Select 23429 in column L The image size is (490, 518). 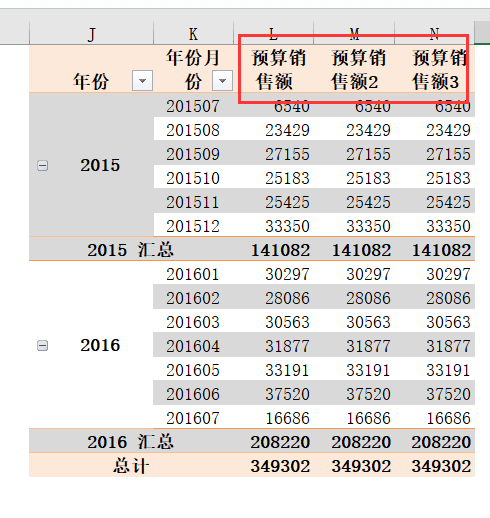point(287,130)
